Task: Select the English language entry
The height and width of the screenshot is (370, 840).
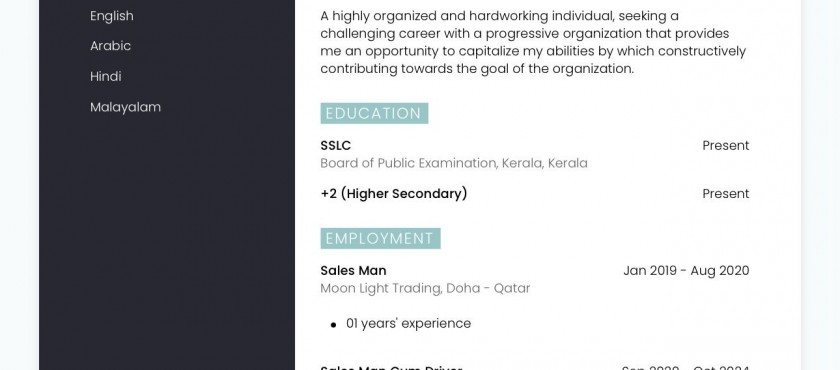Action: point(111,16)
